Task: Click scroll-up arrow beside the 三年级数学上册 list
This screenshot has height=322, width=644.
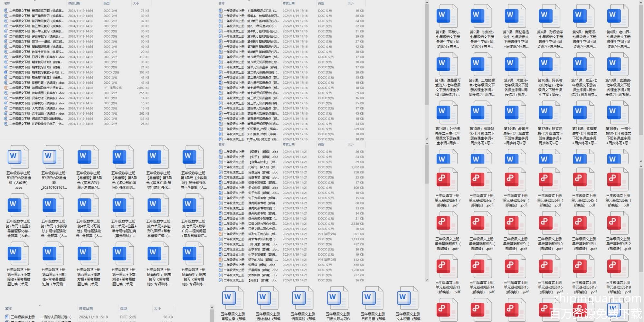Action: click(212, 308)
